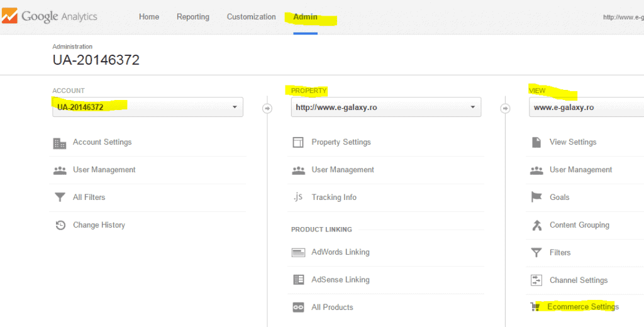Open Account Settings link

click(103, 142)
